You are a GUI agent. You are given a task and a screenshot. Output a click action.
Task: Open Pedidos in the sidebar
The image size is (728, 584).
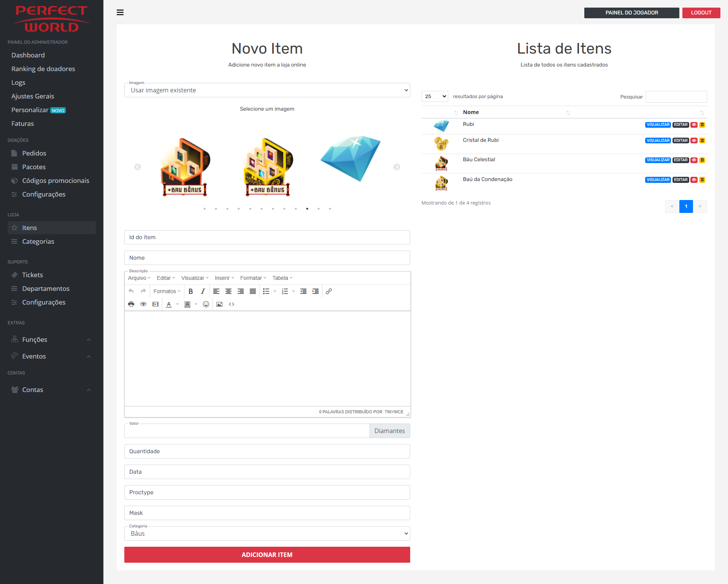coord(51,153)
